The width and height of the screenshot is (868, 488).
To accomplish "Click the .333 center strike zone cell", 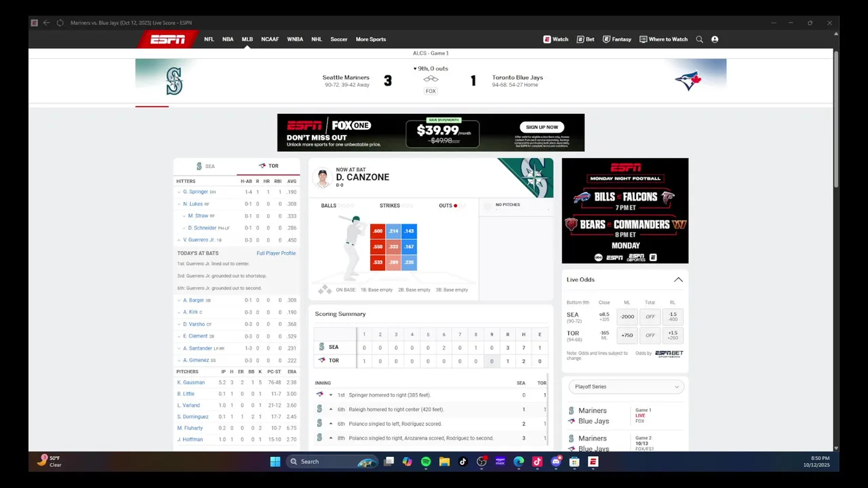I will [393, 247].
